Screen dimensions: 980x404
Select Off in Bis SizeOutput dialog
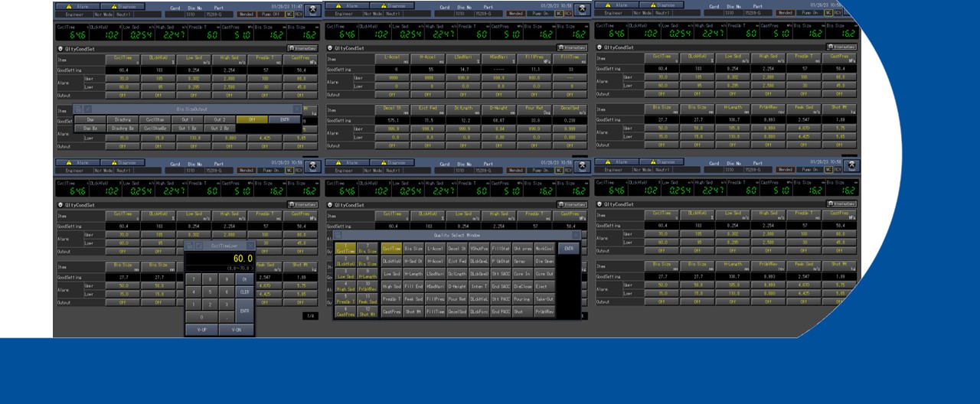tap(252, 120)
